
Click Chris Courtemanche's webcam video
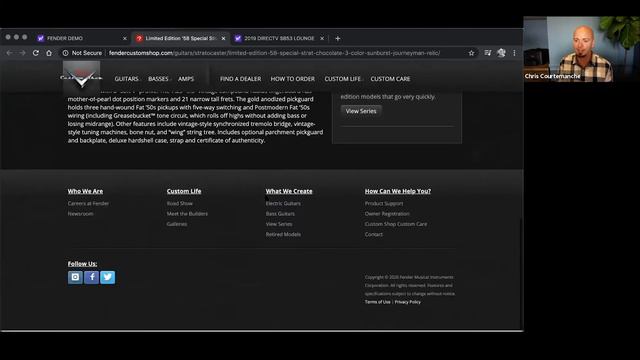point(582,49)
